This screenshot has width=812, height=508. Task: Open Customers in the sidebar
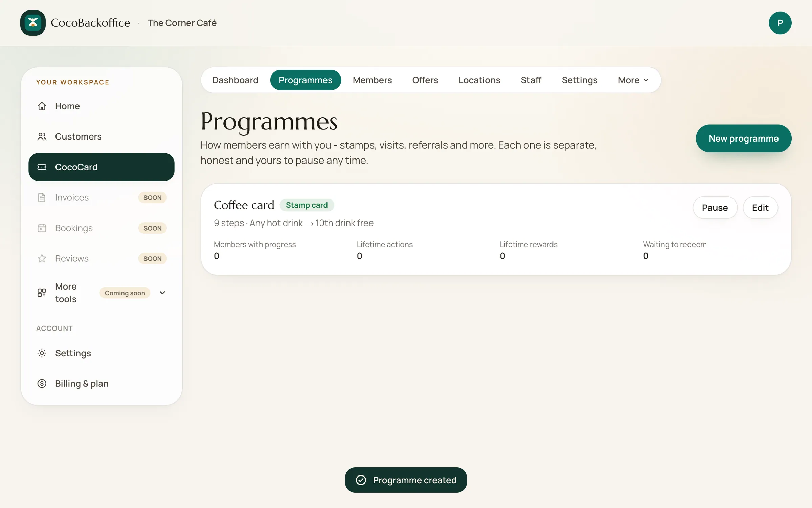101,136
